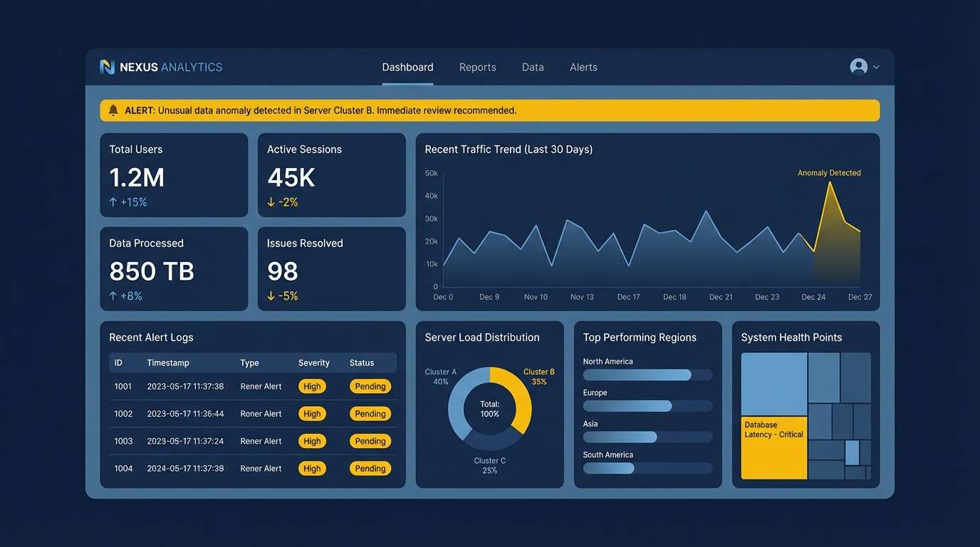Click the Pending status badge for alert 1001
This screenshot has height=547, width=980.
[370, 386]
